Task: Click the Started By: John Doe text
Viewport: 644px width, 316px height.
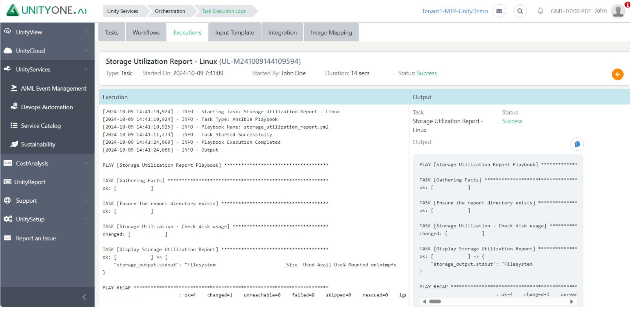Action: point(279,73)
